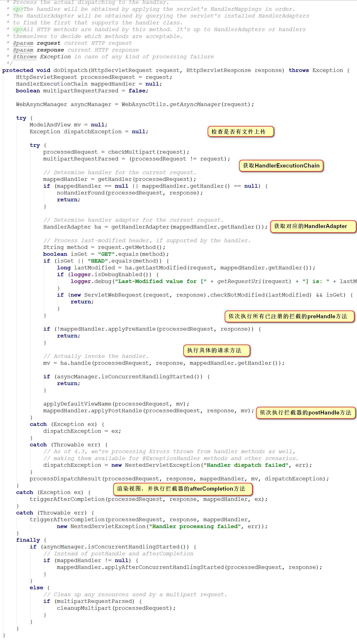
Task: Click the cleanupMultipart method call
Action: 84,608
